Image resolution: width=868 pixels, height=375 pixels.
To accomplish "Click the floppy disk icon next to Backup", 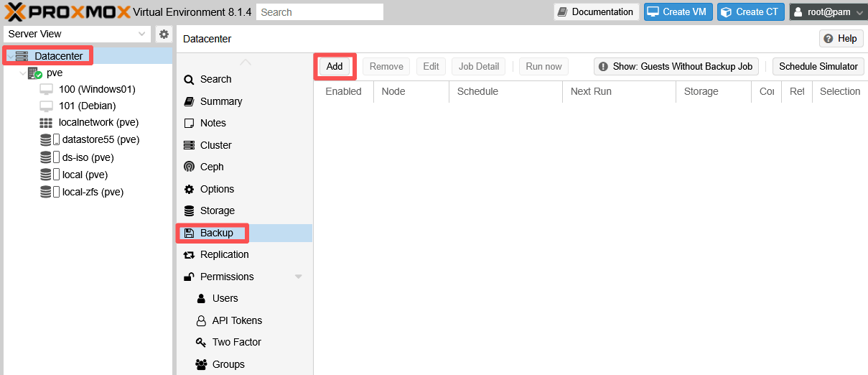I will point(190,233).
